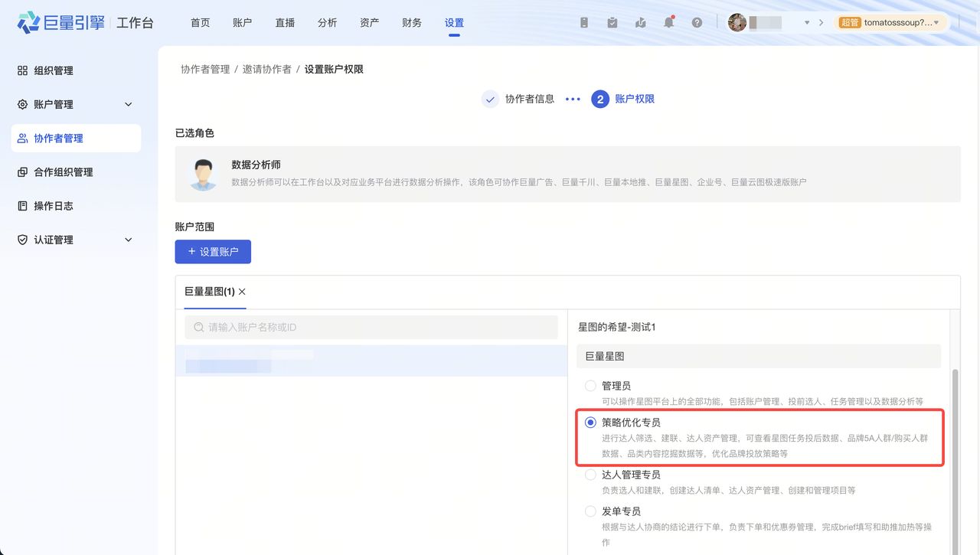Focus the account name or ID search field
Viewport: 980px width, 555px height.
[371, 328]
